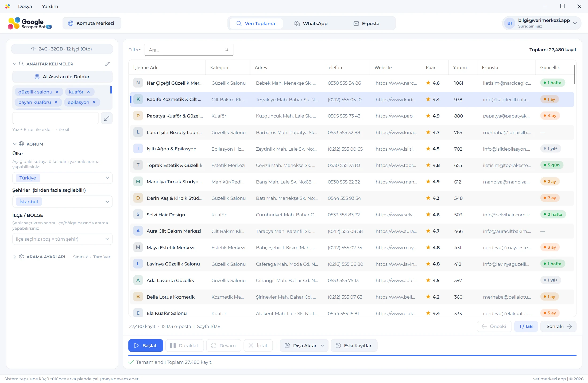Select Aura Cilt Bakım Merkezi row name
588x383 pixels.
coord(174,231)
